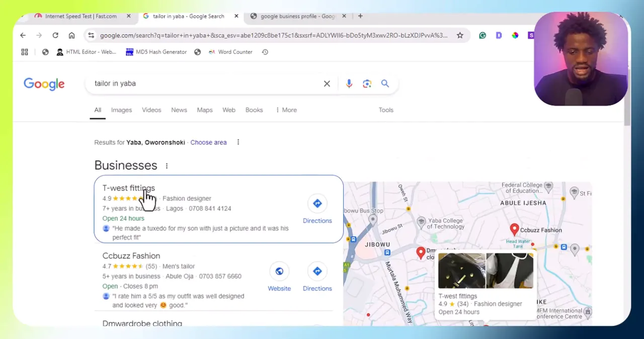Bookmark this page with the star
The width and height of the screenshot is (644, 339).
tap(460, 35)
